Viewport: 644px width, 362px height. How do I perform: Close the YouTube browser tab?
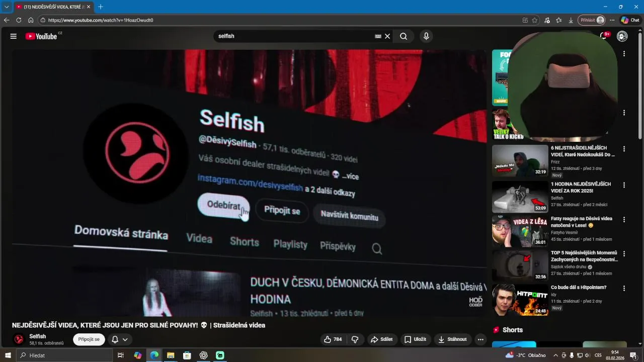tap(89, 7)
